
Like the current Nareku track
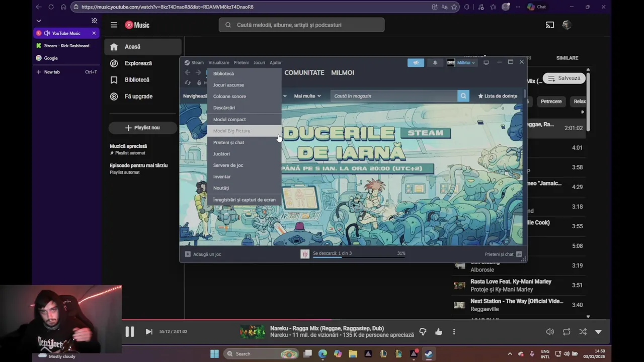pos(439,332)
